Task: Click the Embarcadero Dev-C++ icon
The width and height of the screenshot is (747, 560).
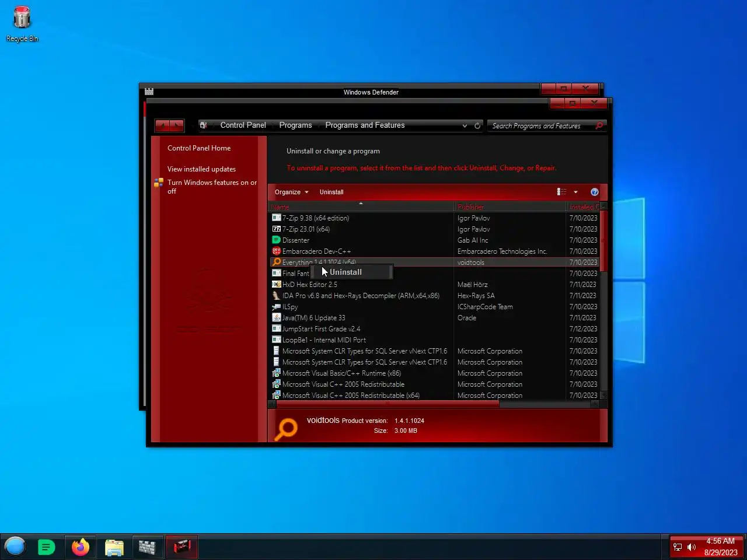Action: point(277,251)
